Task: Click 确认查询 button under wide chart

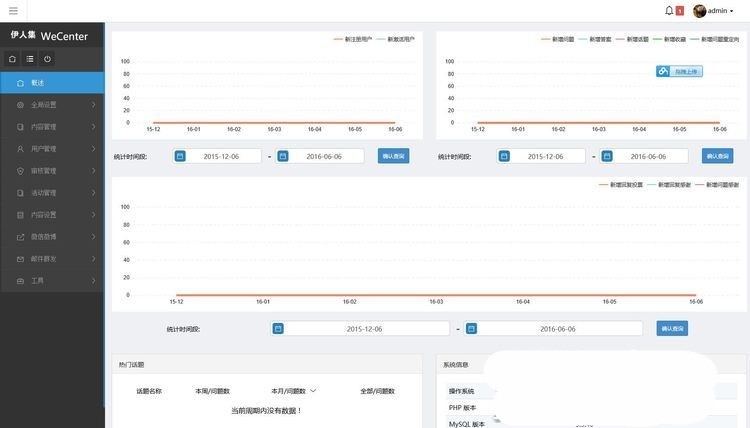Action: point(672,329)
